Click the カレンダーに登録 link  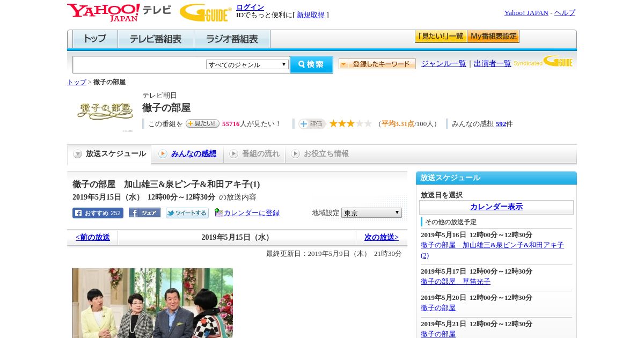[252, 213]
